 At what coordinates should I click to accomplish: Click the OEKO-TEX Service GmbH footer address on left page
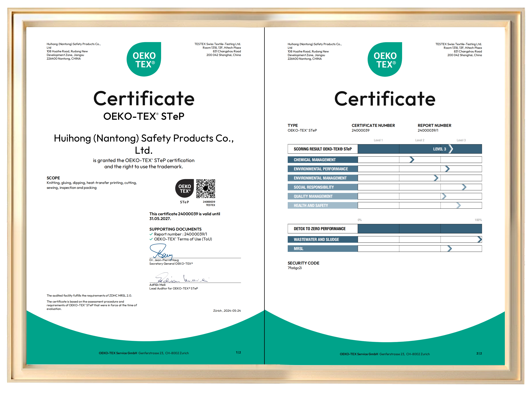[144, 353]
